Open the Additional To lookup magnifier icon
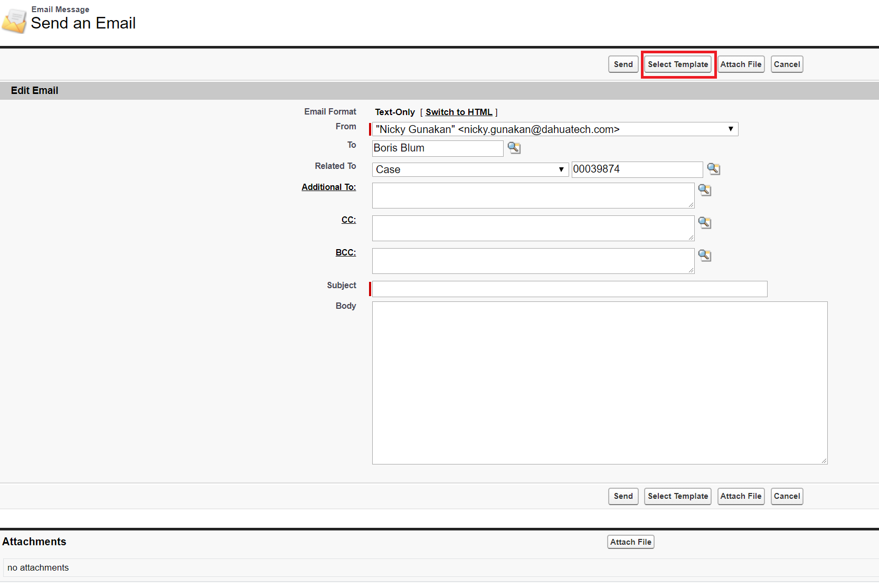Screen dimensions: 879x588 pos(704,190)
